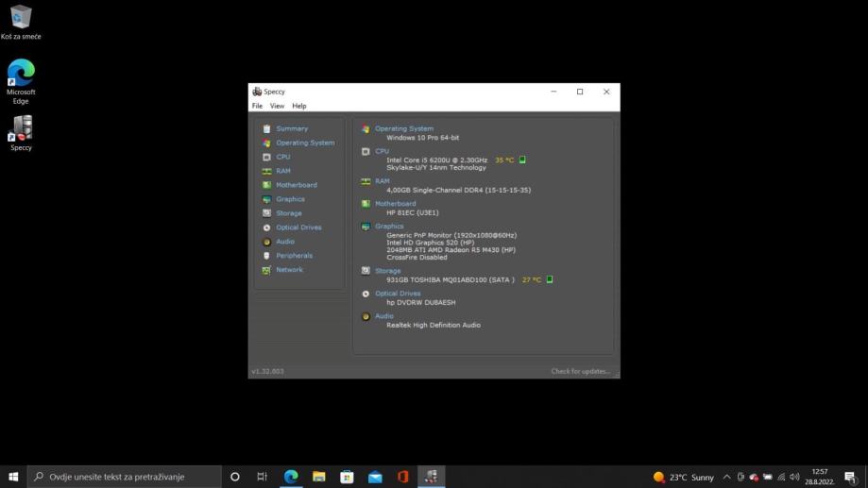Select Peripherals in the sidebar
Image resolution: width=868 pixels, height=488 pixels.
(x=294, y=256)
